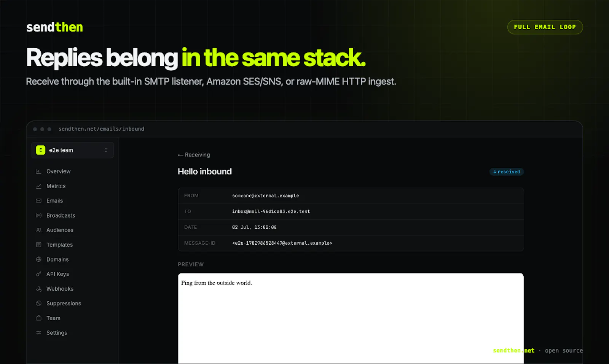Click the Broadcasts signal icon
609x364 pixels.
pos(38,215)
